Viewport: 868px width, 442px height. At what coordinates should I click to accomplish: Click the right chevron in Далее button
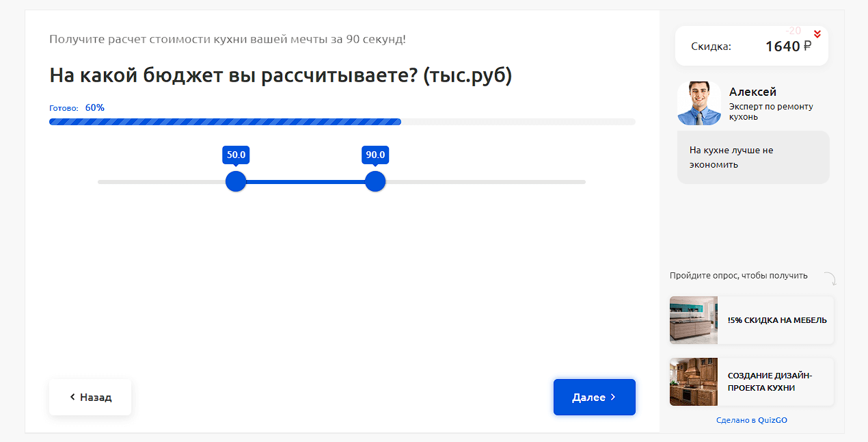point(613,397)
